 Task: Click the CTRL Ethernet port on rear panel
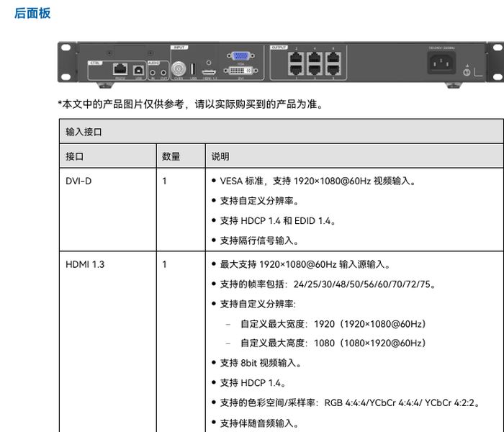pos(120,69)
